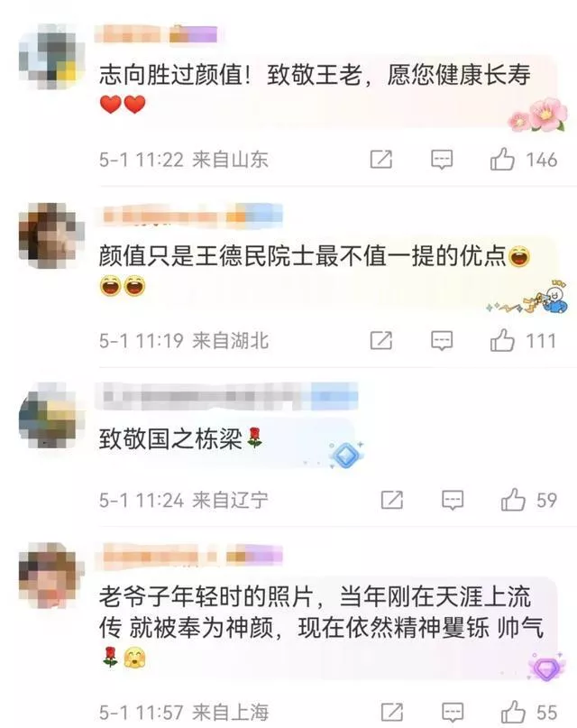Open avatar of the commenter from 湖北
This screenshot has width=577, height=728.
coord(51,235)
